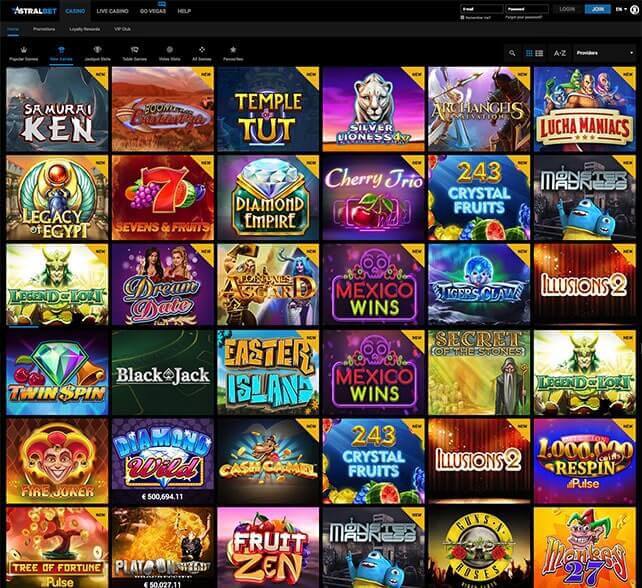Image resolution: width=642 pixels, height=588 pixels.
Task: Open Table Games cards icon
Action: pyautogui.click(x=134, y=50)
